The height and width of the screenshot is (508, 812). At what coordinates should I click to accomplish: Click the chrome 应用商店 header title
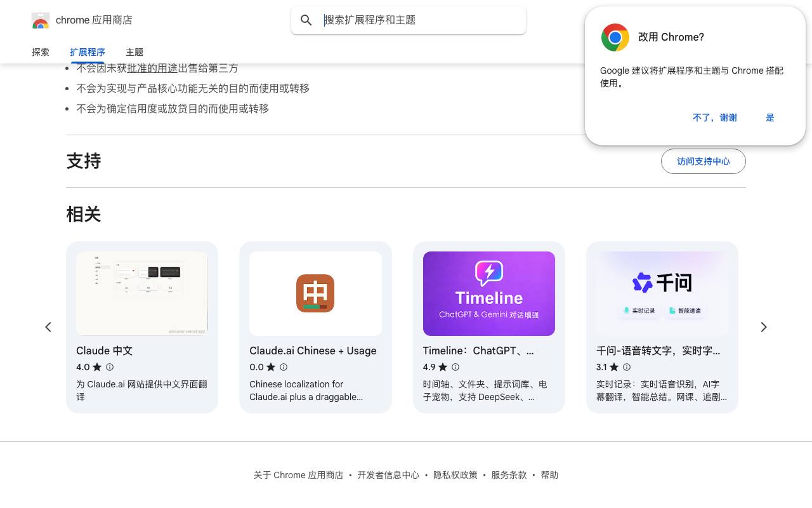[94, 20]
